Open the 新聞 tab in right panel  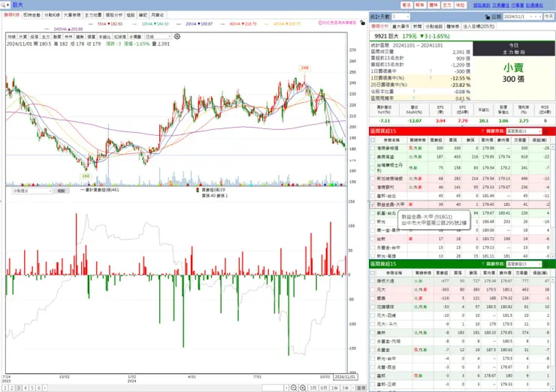pyautogui.click(x=417, y=26)
